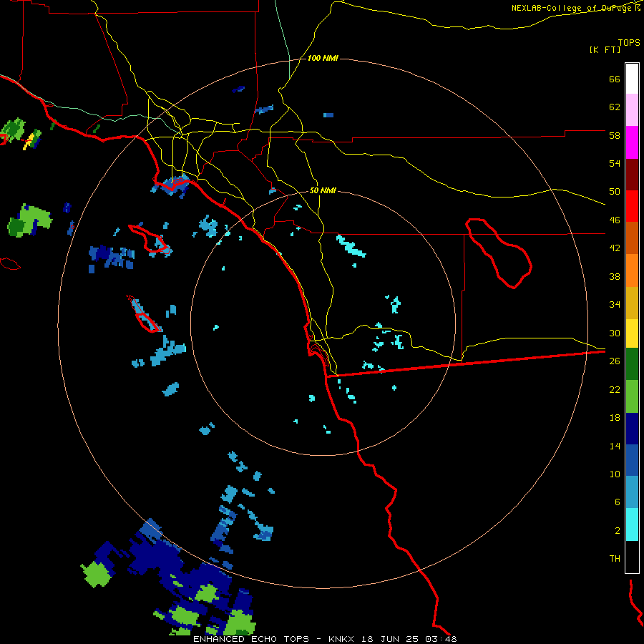Click the black TH threshold swatch
Viewport: 644px width, 644px height.
point(632,557)
